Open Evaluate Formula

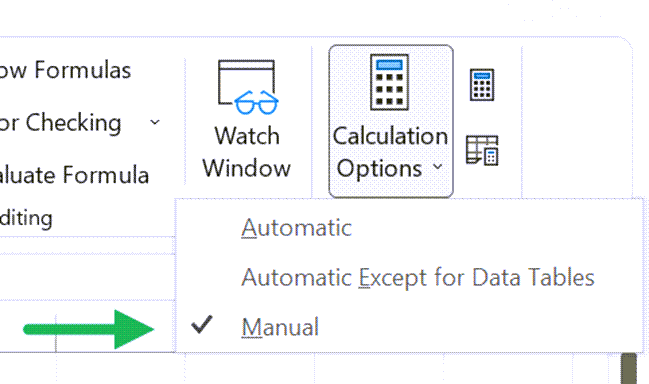pos(75,175)
